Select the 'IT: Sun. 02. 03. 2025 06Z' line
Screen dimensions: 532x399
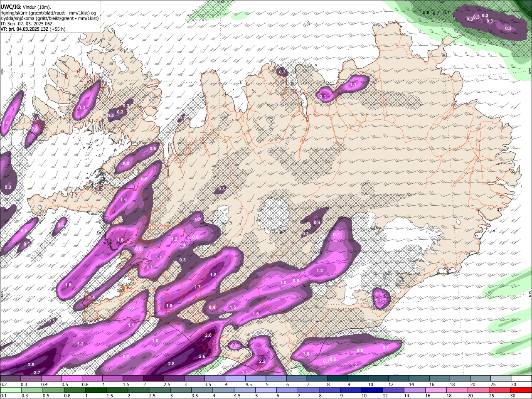27,24
